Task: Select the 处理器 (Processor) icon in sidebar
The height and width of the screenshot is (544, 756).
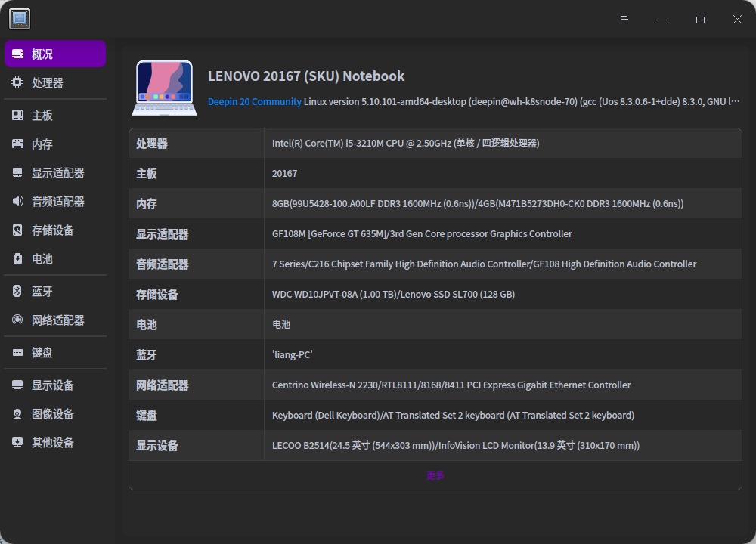Action: pos(17,82)
